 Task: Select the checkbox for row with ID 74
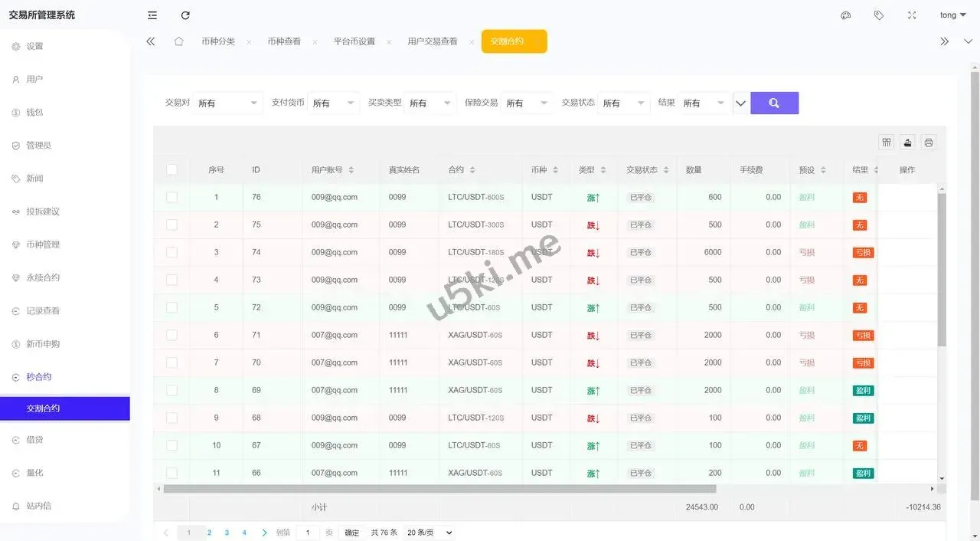pyautogui.click(x=171, y=252)
